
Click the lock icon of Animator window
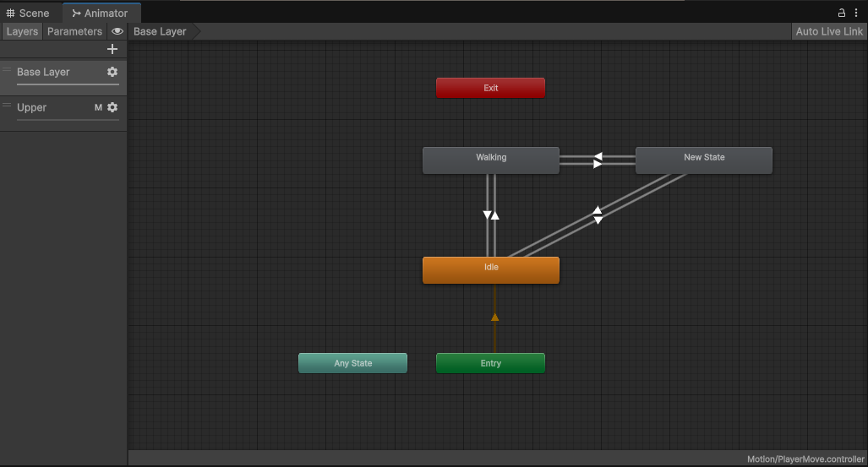[x=842, y=13]
